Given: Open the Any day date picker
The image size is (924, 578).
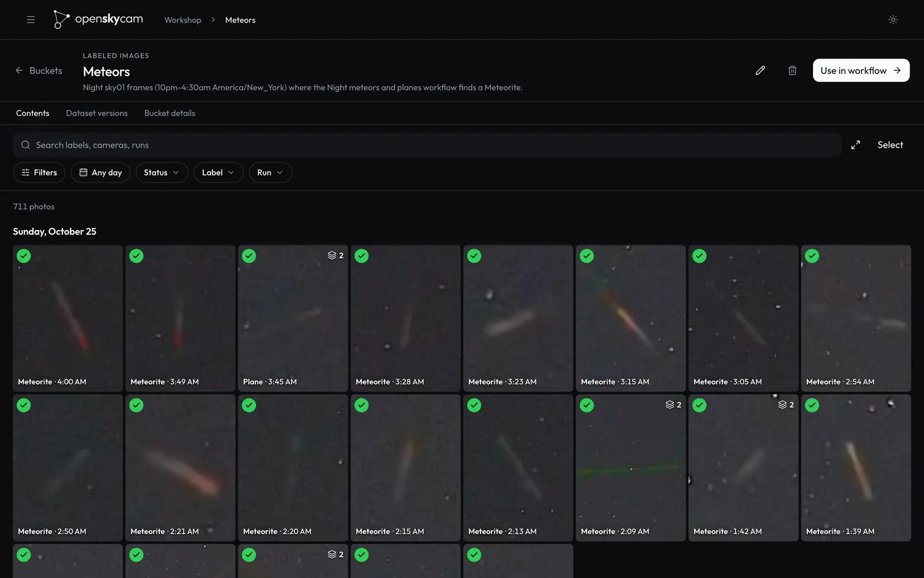Looking at the screenshot, I should pos(100,172).
